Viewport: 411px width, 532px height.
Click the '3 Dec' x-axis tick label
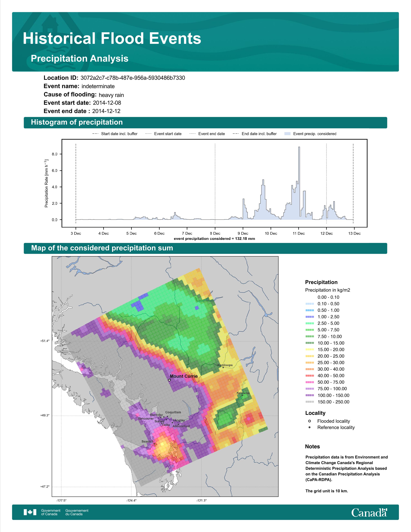pos(76,233)
